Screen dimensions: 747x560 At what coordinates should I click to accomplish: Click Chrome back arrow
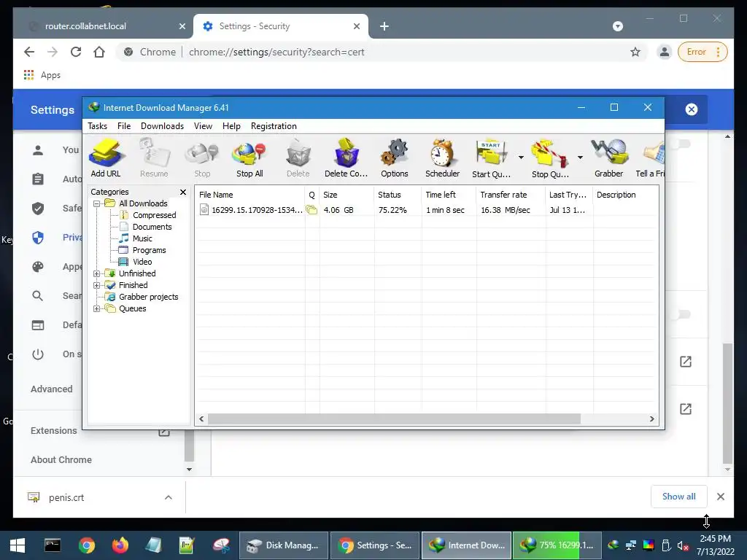[29, 52]
